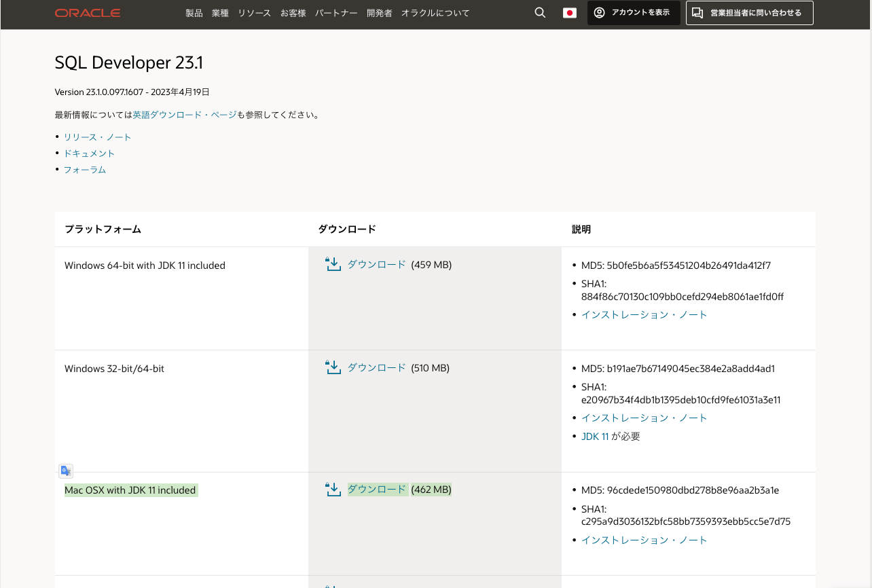Open the ドキュメント link
This screenshot has height=588, width=872.
tap(90, 153)
